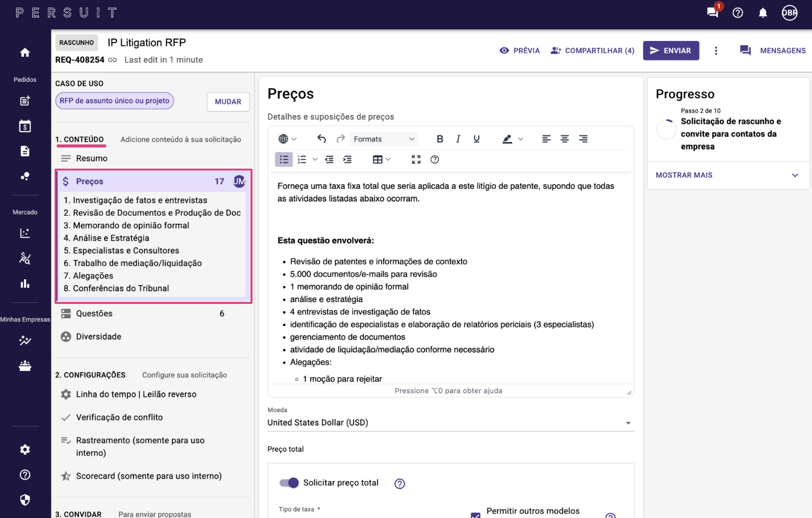Click the redo arrow in editor toolbar
The image size is (812, 518).
click(x=341, y=139)
